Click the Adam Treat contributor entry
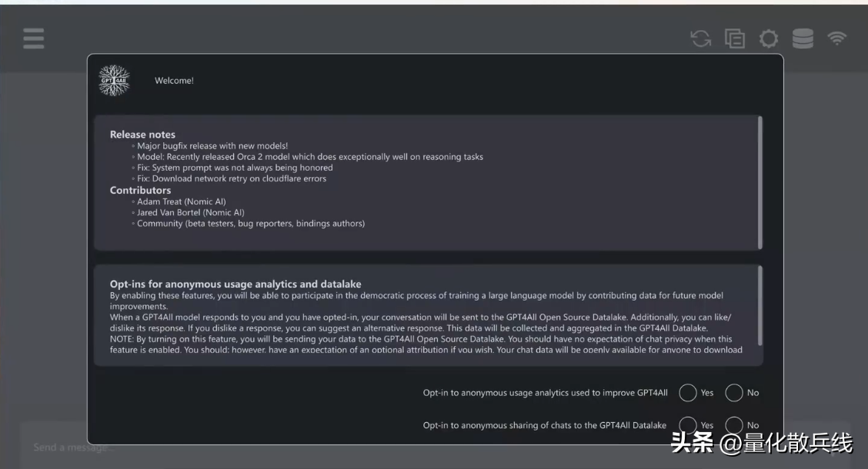Screen dimensions: 868x469 (181, 202)
